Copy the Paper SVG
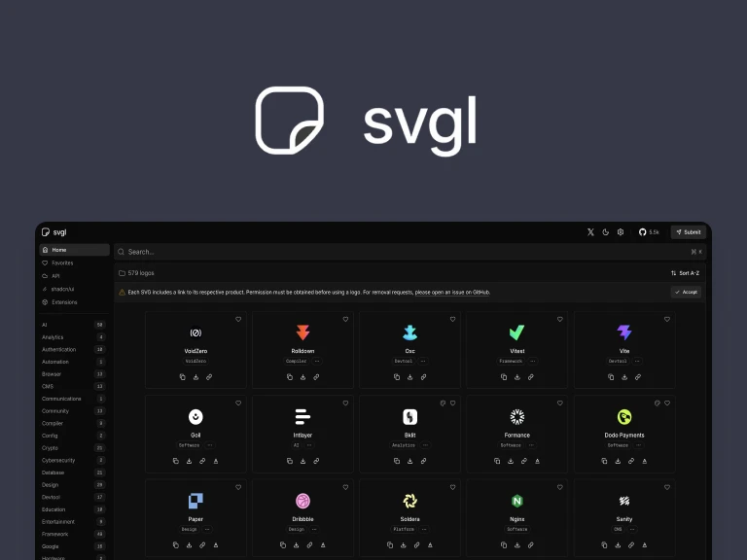747x560 pixels. [176, 544]
